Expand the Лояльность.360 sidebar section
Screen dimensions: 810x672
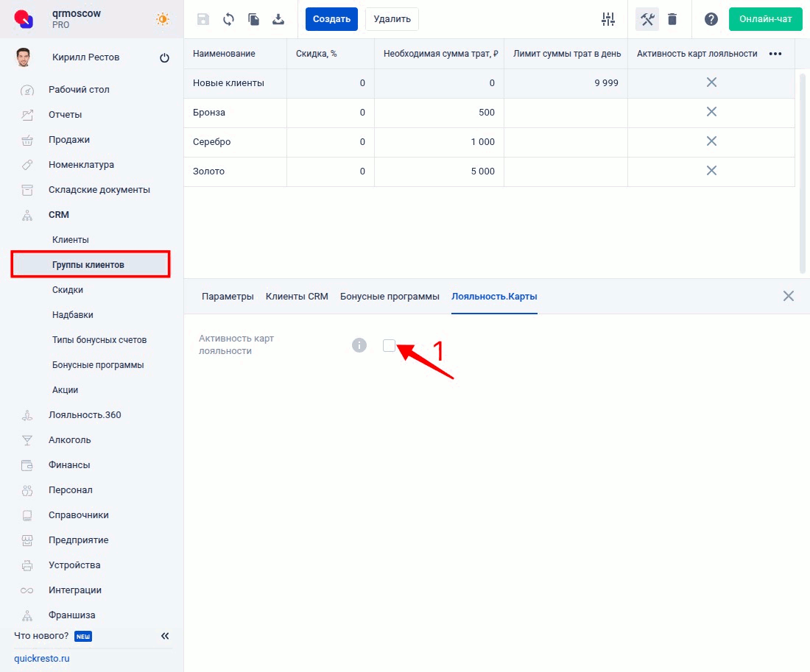(x=85, y=415)
